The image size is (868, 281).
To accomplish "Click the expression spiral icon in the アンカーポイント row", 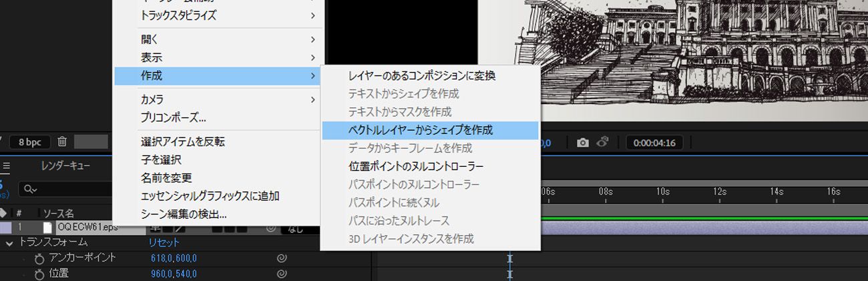I will (282, 258).
